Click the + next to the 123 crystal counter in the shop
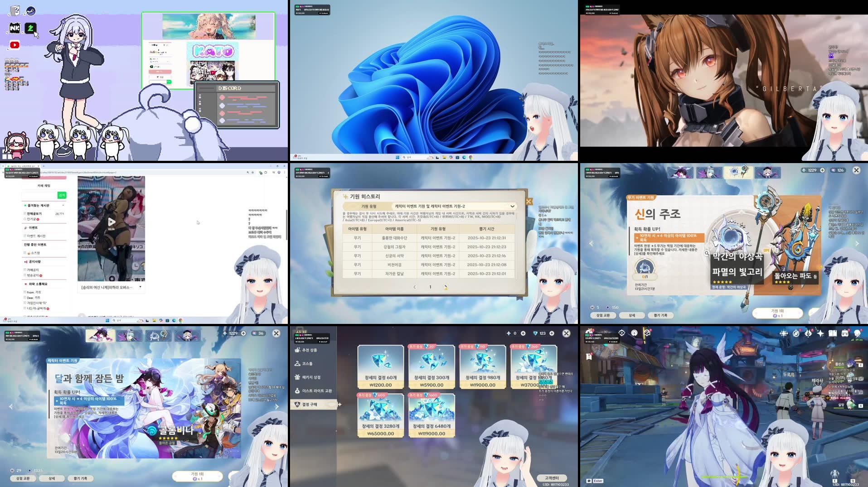Viewport: 868px width, 487px height. tap(552, 333)
